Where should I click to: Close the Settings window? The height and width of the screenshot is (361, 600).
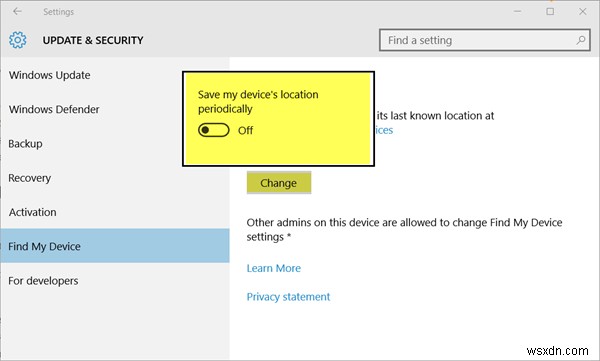pos(582,11)
